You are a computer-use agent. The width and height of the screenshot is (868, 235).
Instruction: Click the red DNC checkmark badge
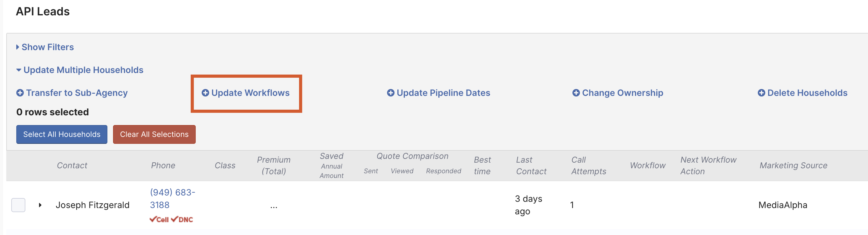[182, 220]
